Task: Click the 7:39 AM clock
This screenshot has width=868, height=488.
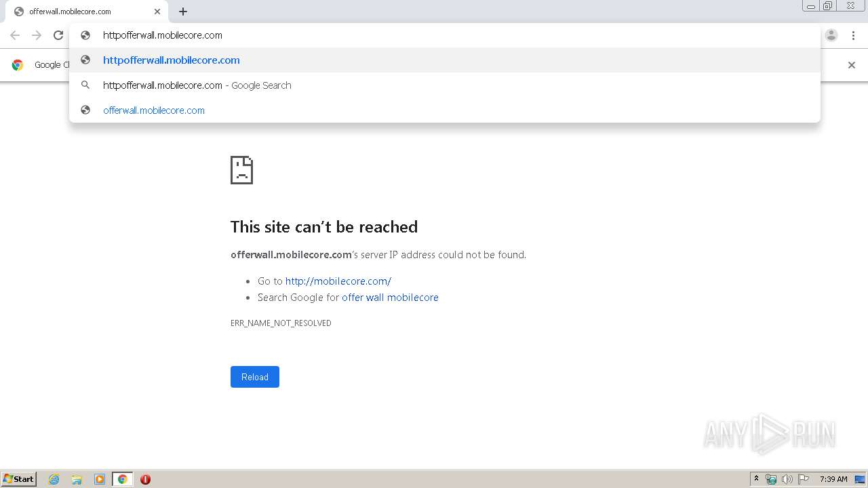Action: click(833, 479)
